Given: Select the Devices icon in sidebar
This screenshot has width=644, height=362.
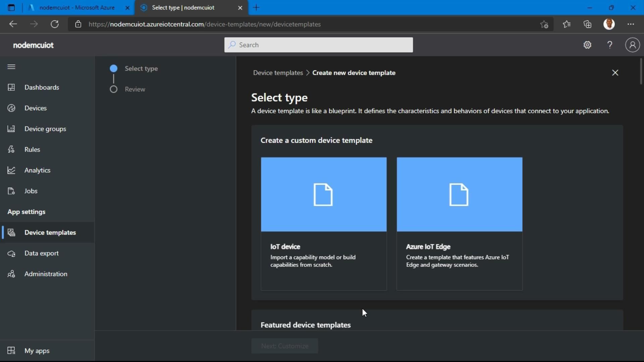Looking at the screenshot, I should 11,108.
